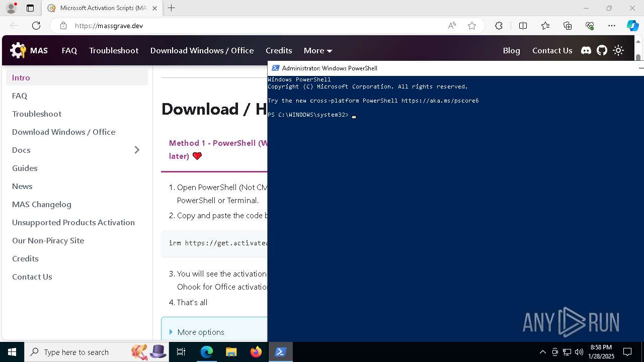Open Microsoft Edge from the taskbar
644x362 pixels.
click(206, 352)
